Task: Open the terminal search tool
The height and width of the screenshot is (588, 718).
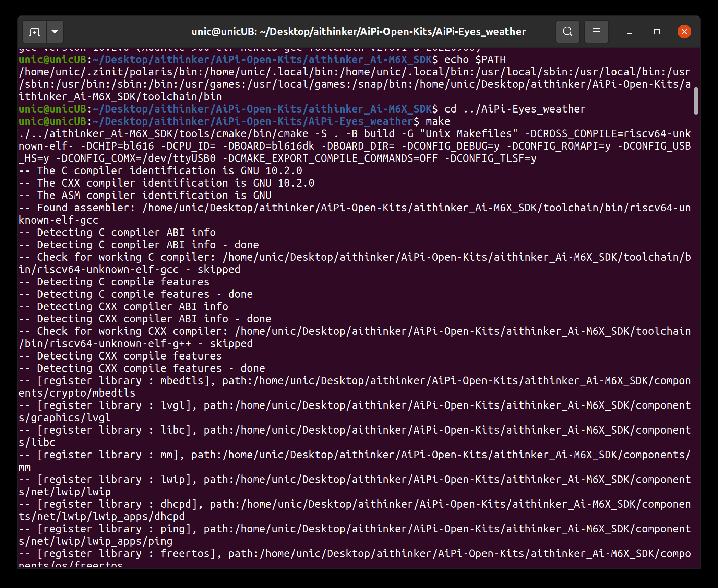Action: [567, 32]
